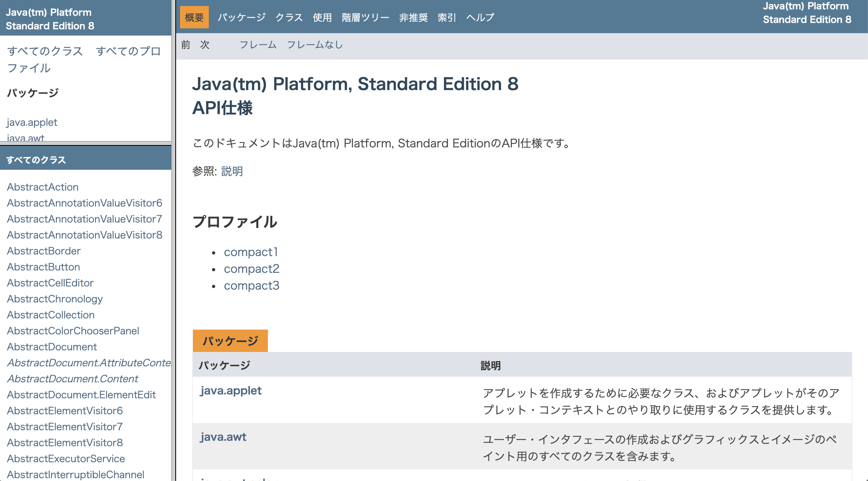Open the 階層ツリー hierarchy view
The width and height of the screenshot is (868, 481).
coord(365,17)
